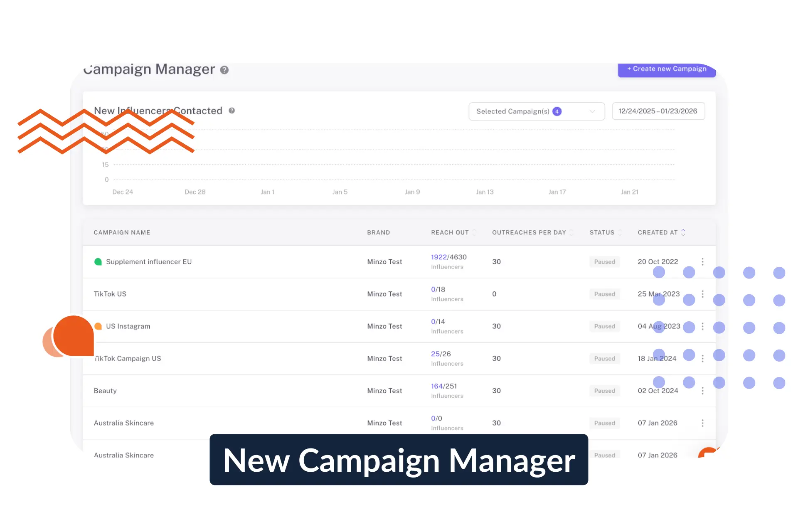Click Paused badge for US Instagram row
This screenshot has width=798, height=532.
[604, 326]
